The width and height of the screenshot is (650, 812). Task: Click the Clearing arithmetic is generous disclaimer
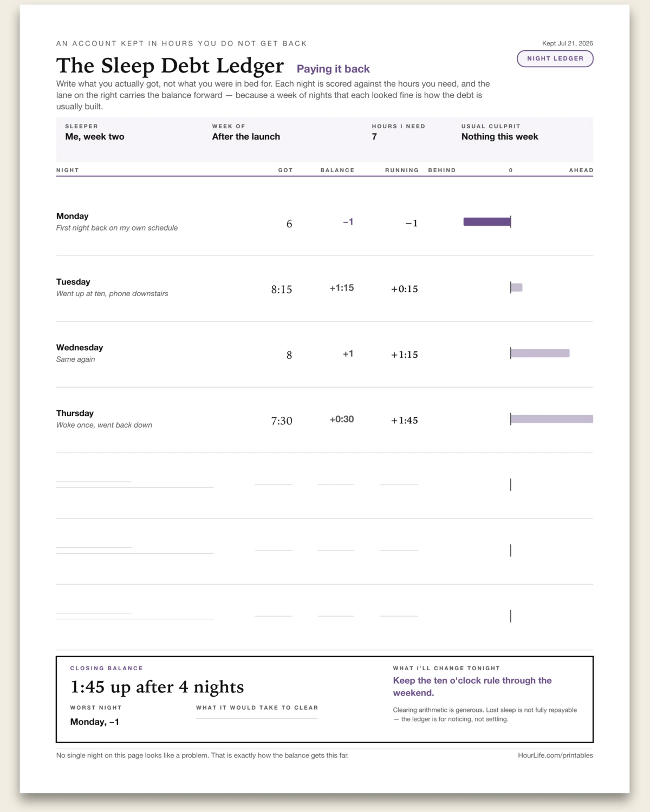coord(485,715)
